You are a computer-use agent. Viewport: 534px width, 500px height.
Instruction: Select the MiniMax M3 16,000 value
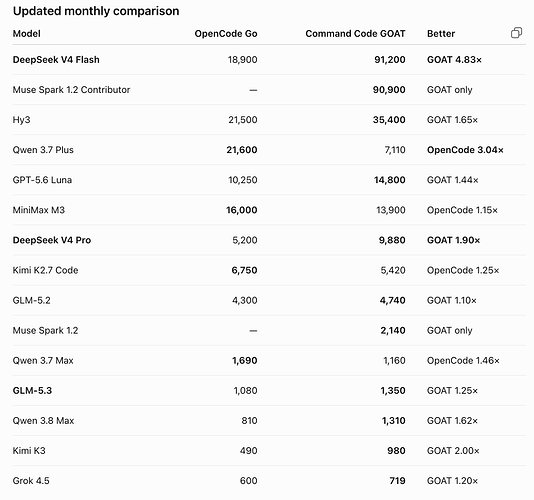242,210
